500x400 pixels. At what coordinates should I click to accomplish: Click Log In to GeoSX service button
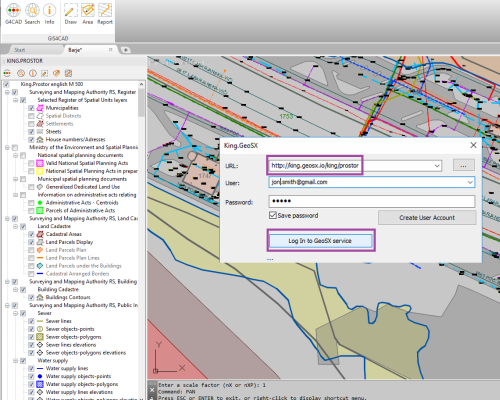click(x=320, y=241)
